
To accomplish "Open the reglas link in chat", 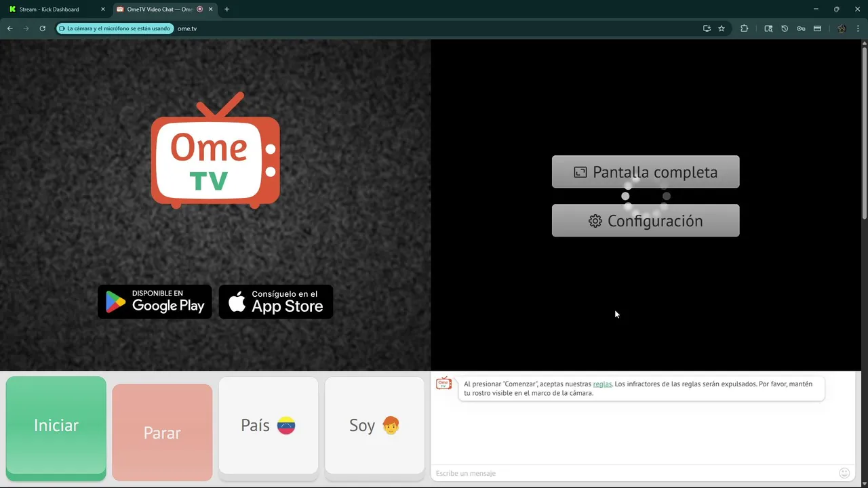I will [602, 384].
